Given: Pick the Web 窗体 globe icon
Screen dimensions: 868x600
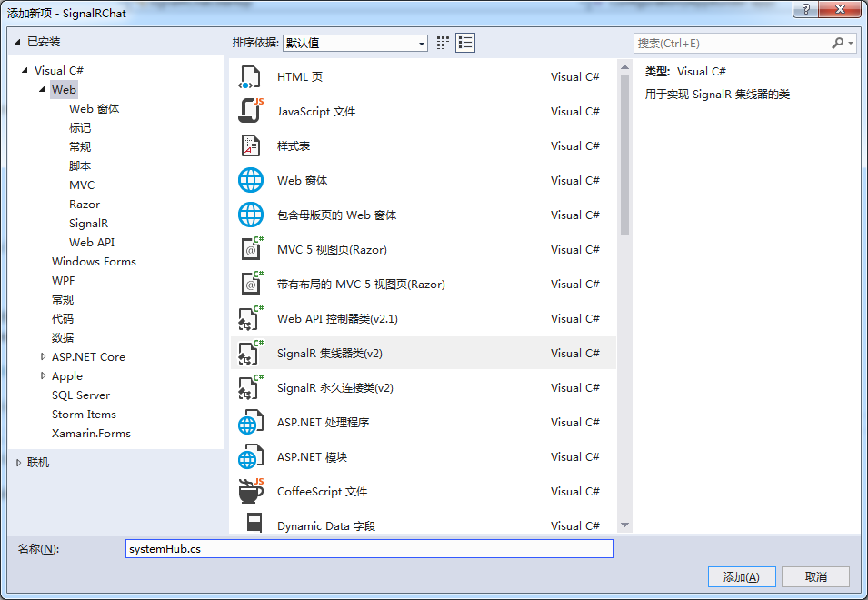Looking at the screenshot, I should coord(251,180).
